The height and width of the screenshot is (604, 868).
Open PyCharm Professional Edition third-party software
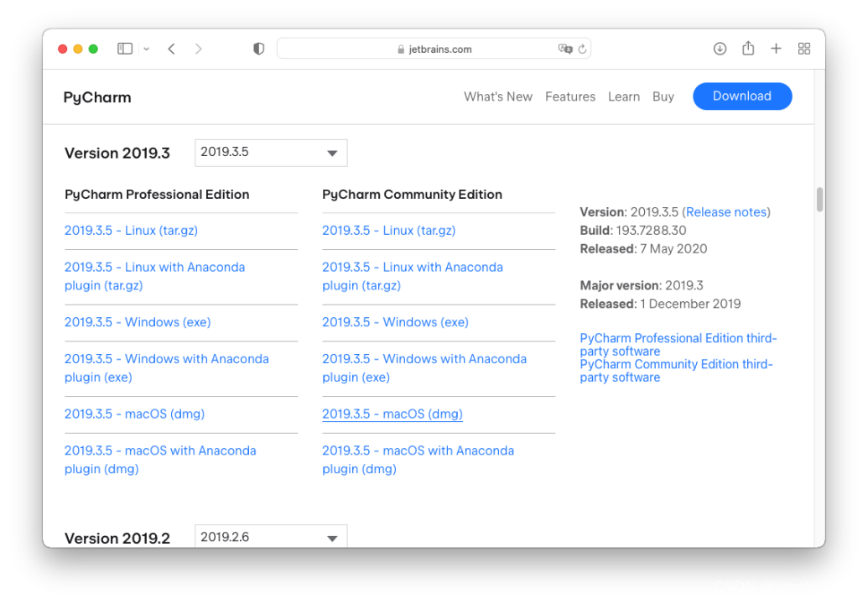(678, 344)
